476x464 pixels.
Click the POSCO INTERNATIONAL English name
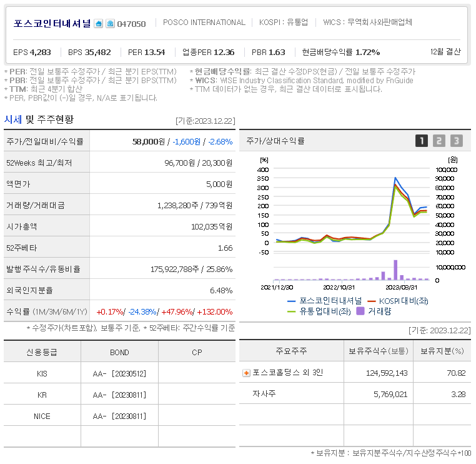point(204,23)
